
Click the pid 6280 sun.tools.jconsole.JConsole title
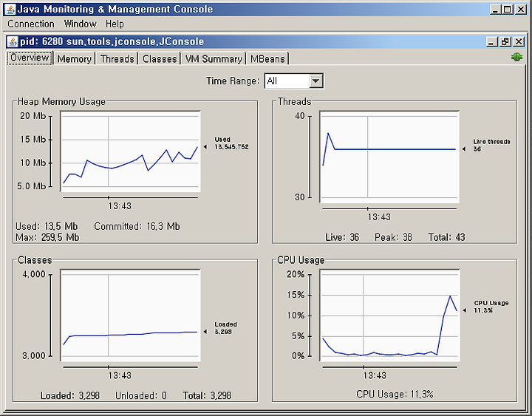tap(112, 41)
